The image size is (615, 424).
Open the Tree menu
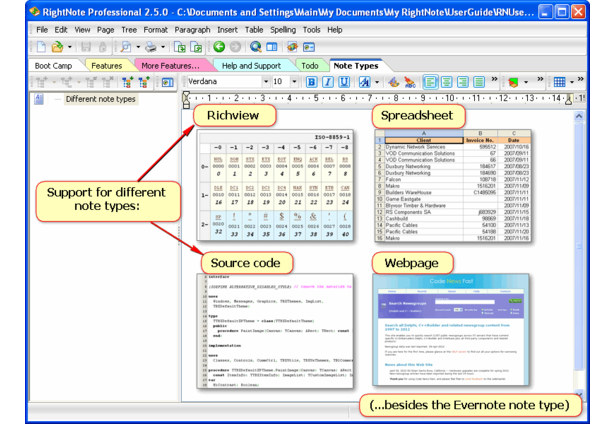click(129, 30)
